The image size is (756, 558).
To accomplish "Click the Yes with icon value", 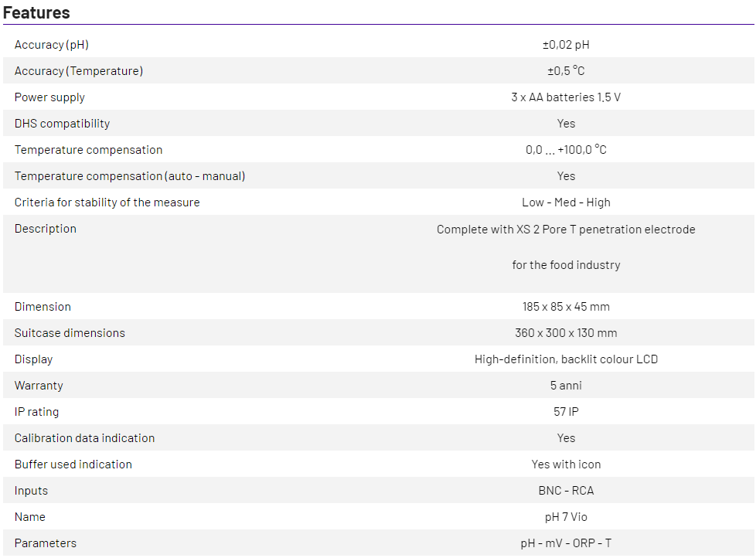I will [x=566, y=464].
